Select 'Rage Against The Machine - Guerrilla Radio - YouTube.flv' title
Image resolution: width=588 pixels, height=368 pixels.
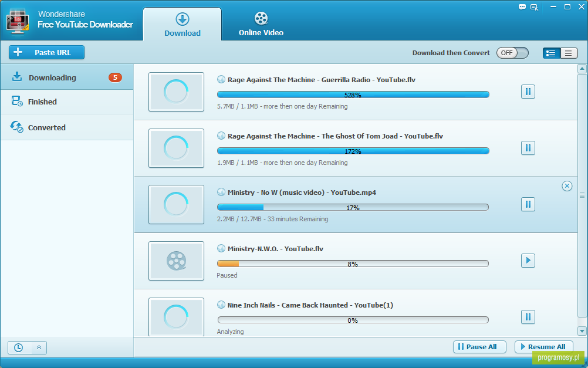(322, 79)
